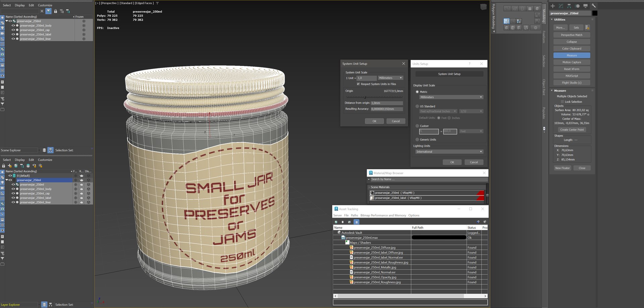Select the US Standard radio button
The image size is (644, 308).
pyautogui.click(x=417, y=106)
